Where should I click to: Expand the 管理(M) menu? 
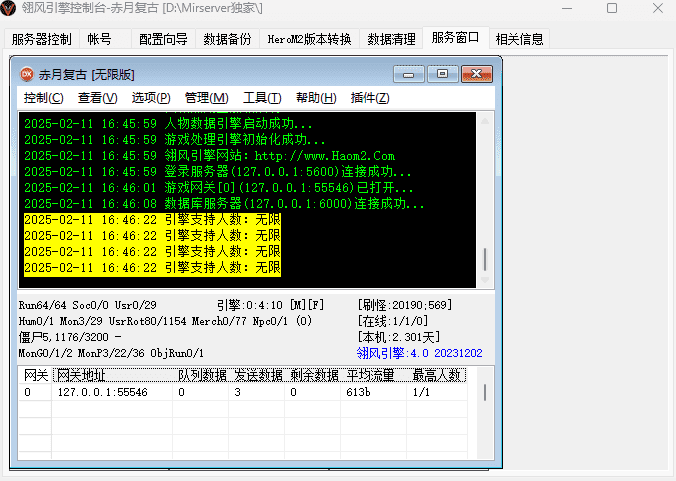[206, 98]
